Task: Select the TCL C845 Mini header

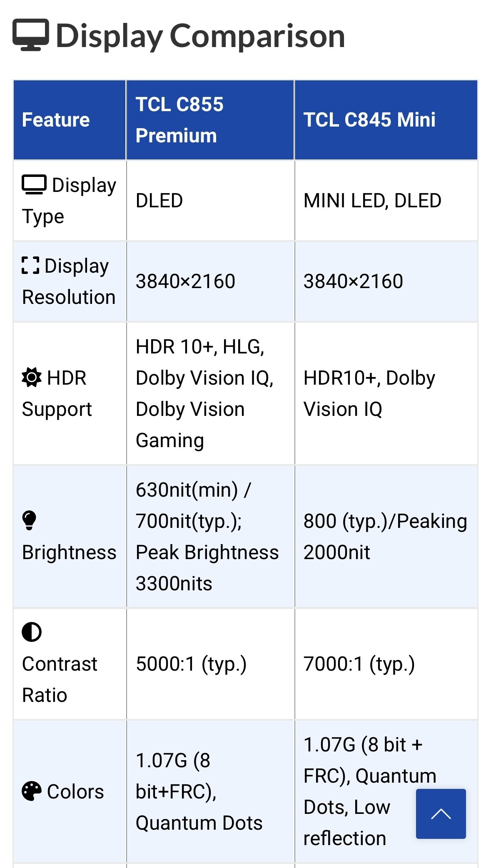Action: tap(369, 120)
